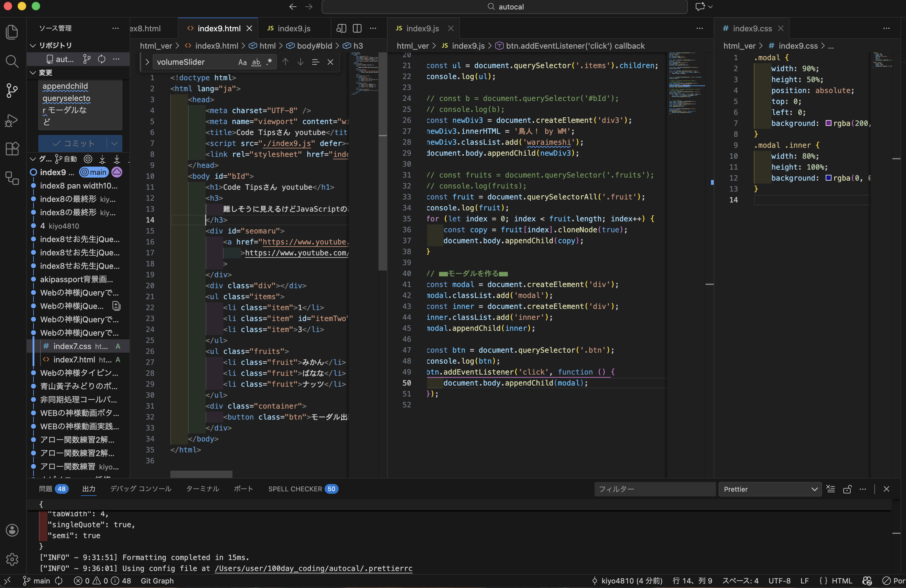This screenshot has width=906, height=588.
Task: Open the Extensions view icon
Action: [x=12, y=149]
